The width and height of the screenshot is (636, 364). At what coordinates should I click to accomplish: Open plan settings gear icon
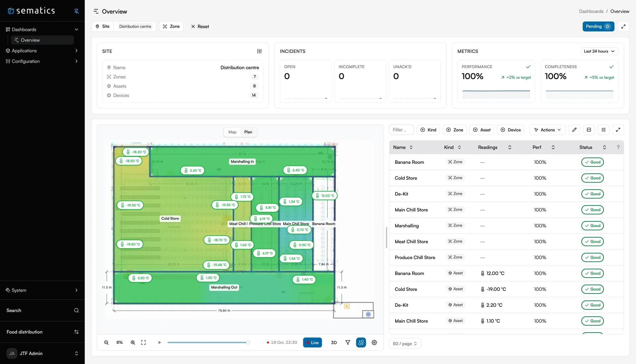click(374, 342)
